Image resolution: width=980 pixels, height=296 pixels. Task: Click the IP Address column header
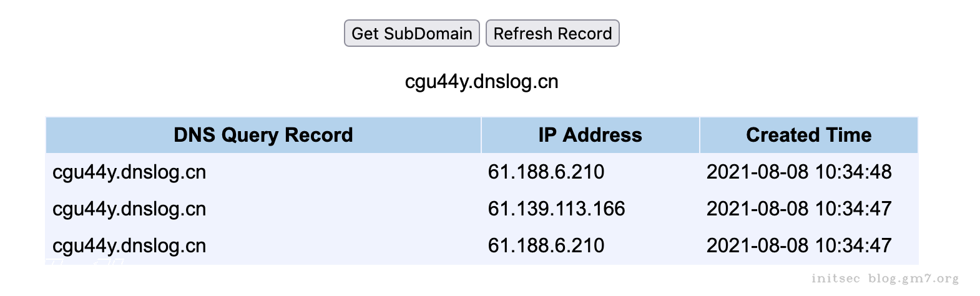point(590,135)
